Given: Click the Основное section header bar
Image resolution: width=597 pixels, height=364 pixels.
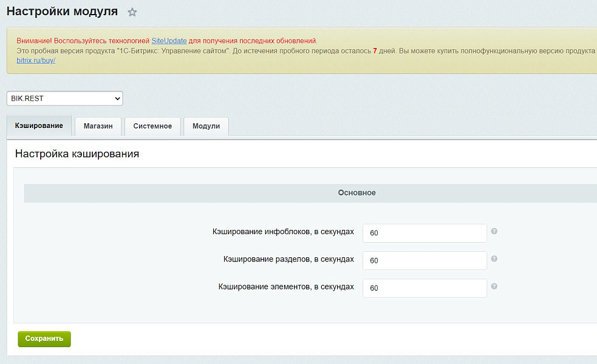Looking at the screenshot, I should tap(356, 193).
